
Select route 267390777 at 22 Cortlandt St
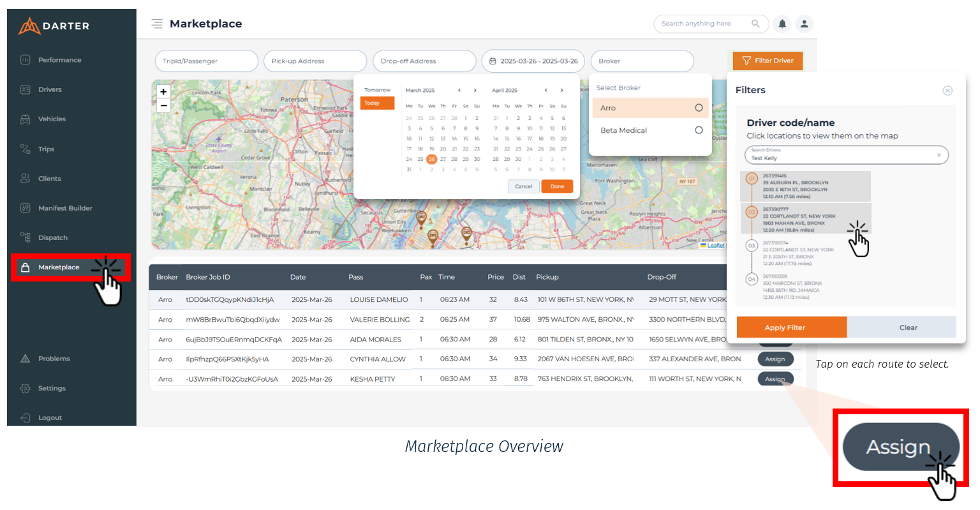(805, 219)
